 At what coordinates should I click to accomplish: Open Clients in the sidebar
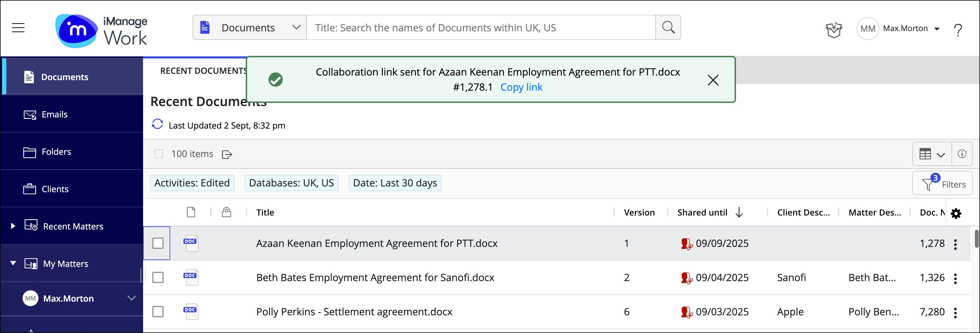[x=55, y=189]
